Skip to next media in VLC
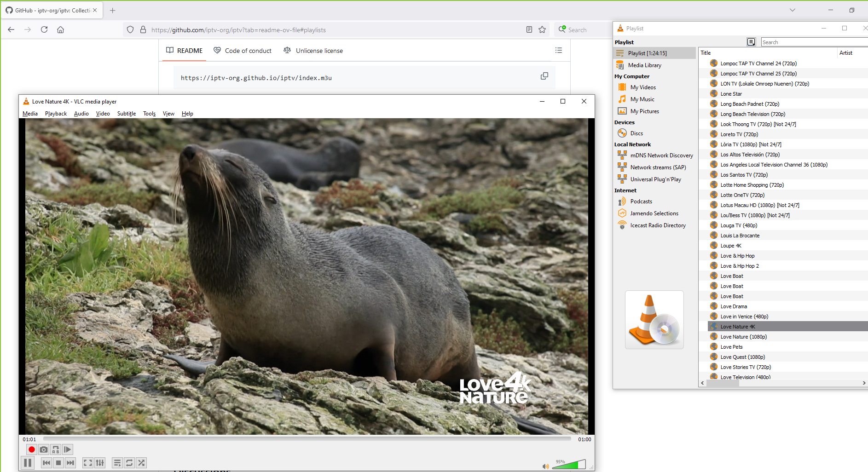 pyautogui.click(x=70, y=463)
